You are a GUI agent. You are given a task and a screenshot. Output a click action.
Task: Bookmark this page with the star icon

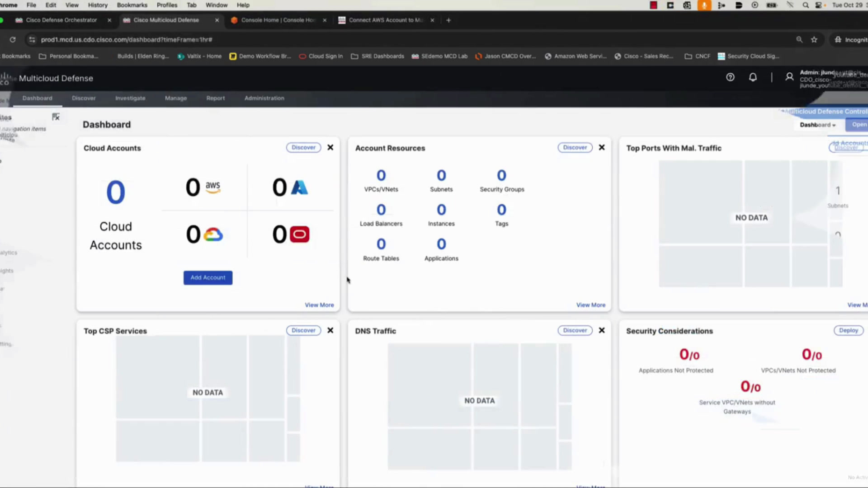point(814,40)
